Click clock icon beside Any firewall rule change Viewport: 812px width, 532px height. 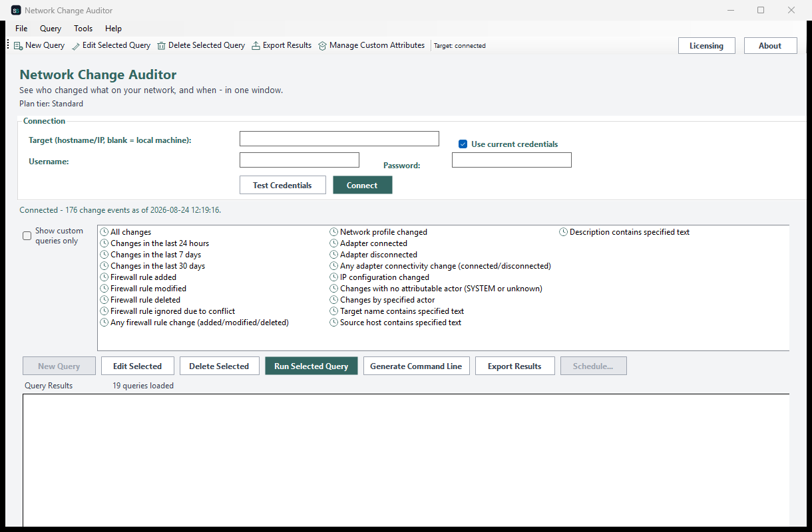tap(104, 323)
